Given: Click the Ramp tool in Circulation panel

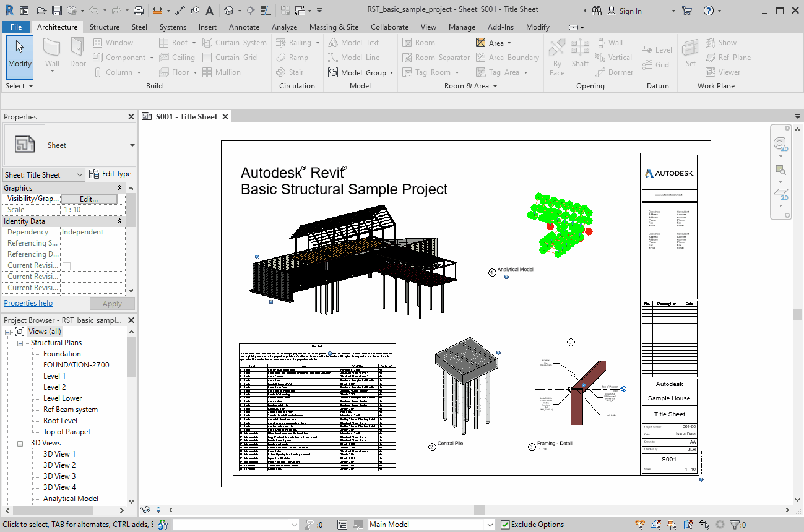Looking at the screenshot, I should point(292,58).
